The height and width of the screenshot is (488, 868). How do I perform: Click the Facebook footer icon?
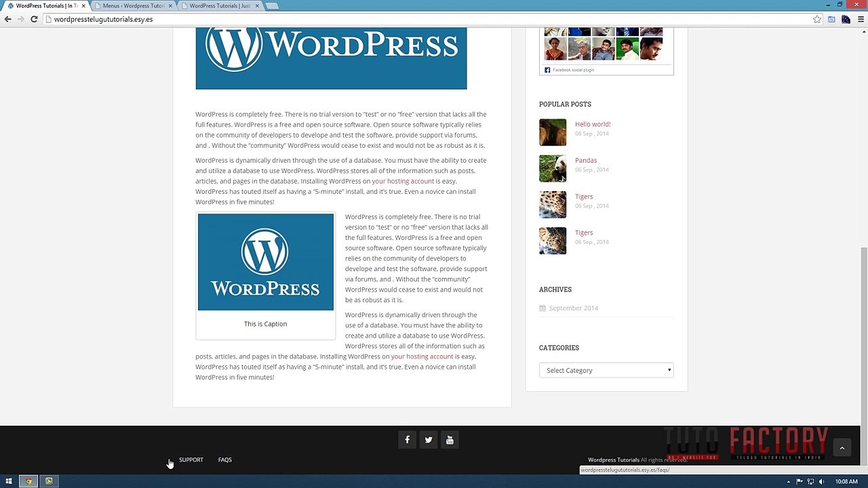pos(407,440)
